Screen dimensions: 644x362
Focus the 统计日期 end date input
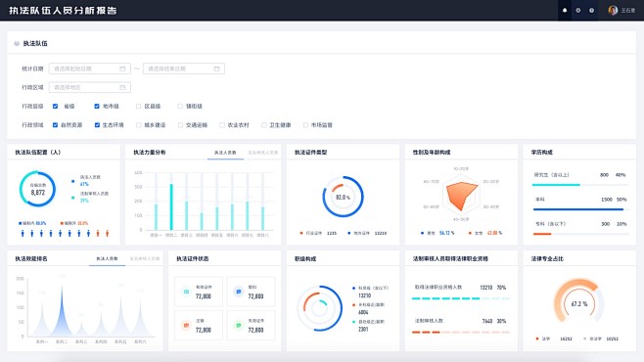(x=184, y=68)
